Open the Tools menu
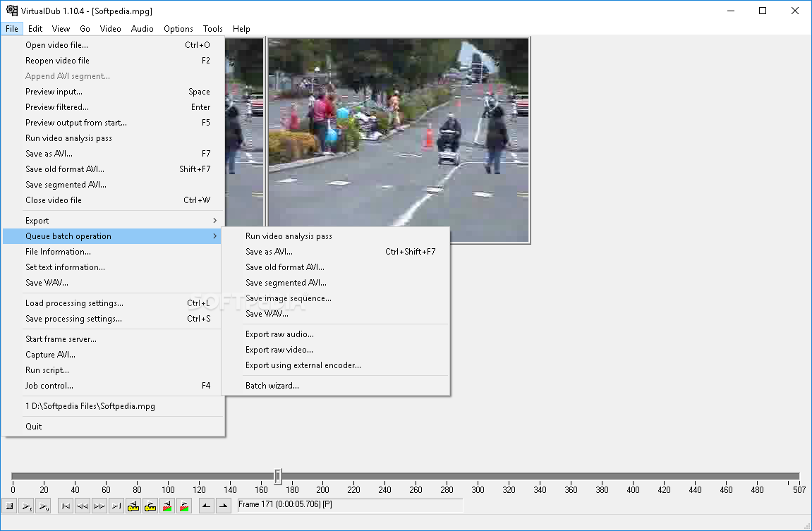This screenshot has width=812, height=531. pyautogui.click(x=213, y=29)
